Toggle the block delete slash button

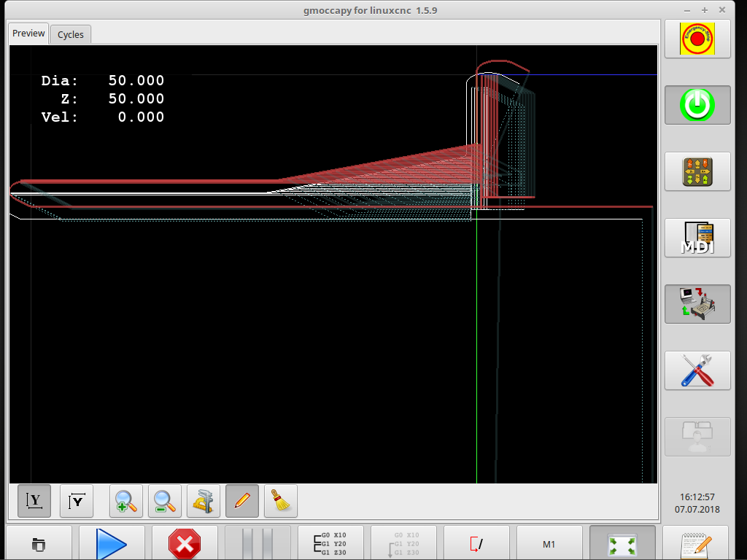(476, 543)
